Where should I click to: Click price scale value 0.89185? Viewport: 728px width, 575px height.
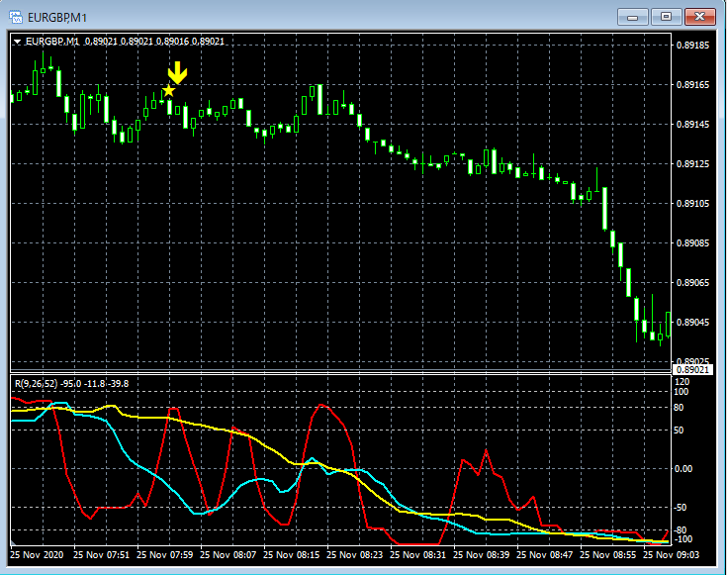[692, 46]
